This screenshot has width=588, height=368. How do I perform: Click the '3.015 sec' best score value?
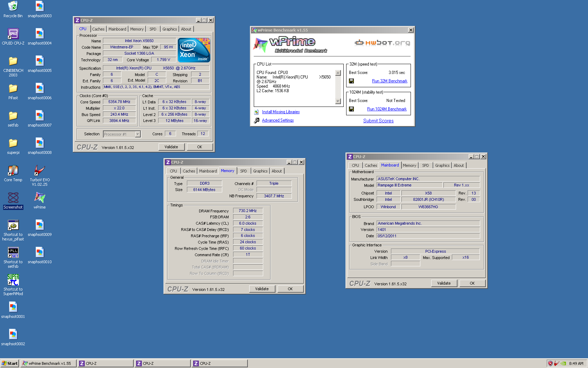[x=397, y=73]
